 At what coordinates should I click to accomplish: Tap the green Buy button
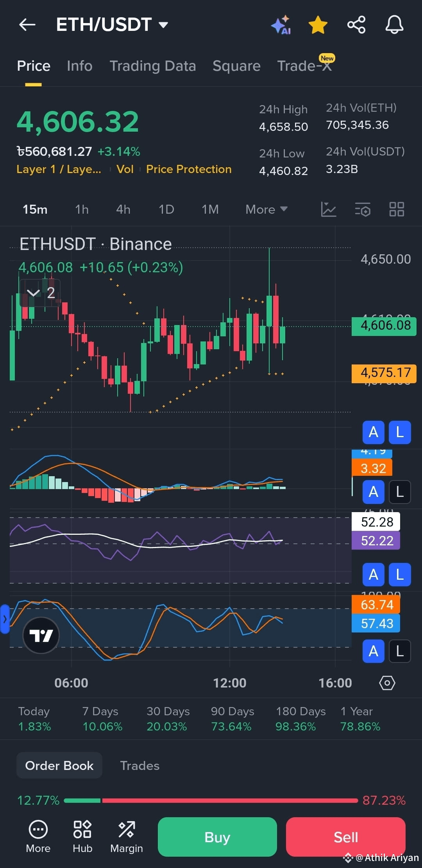217,837
